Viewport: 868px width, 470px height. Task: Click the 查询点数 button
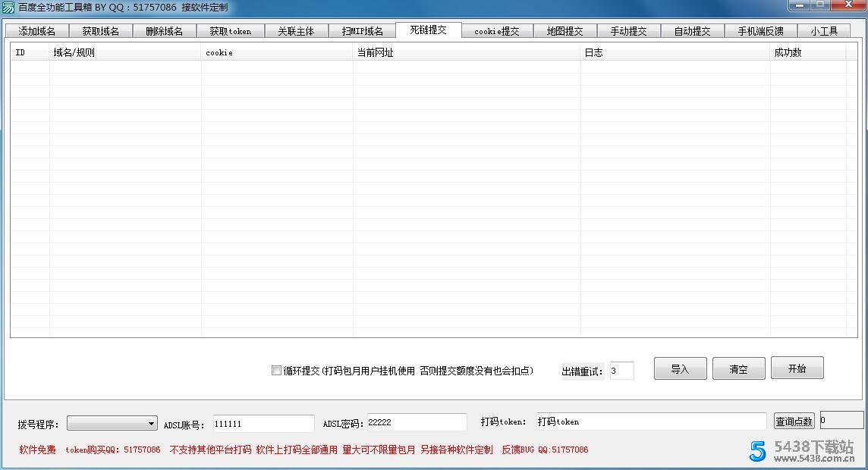(794, 421)
